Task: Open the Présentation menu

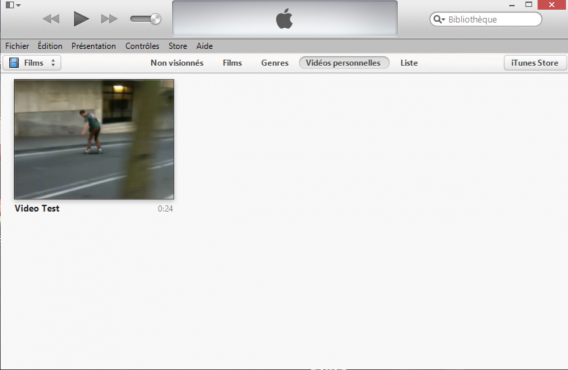Action: click(93, 46)
